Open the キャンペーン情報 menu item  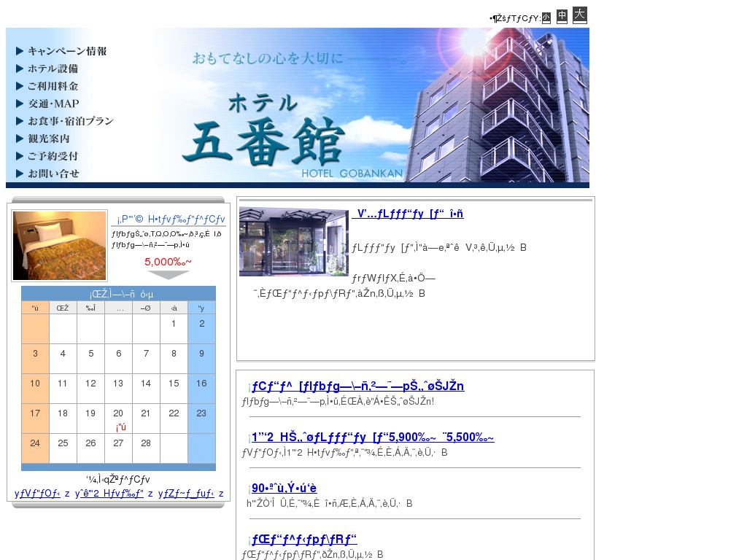[x=61, y=51]
